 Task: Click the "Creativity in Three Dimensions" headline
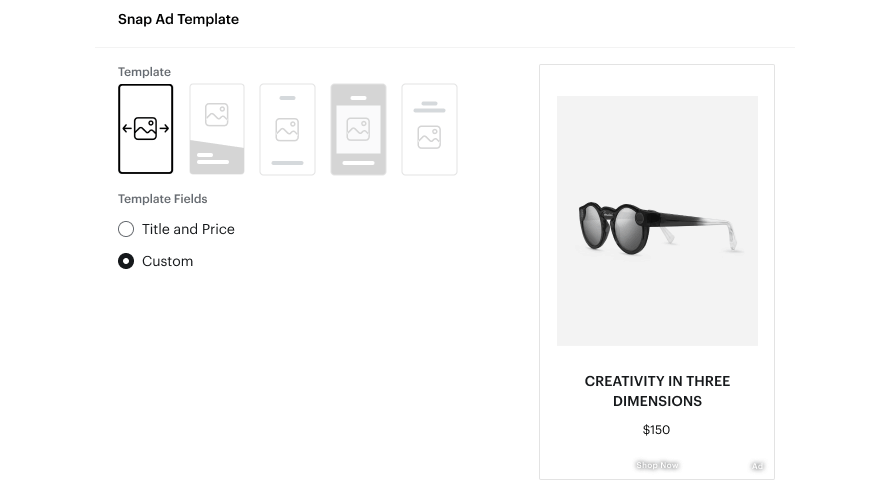coord(657,391)
